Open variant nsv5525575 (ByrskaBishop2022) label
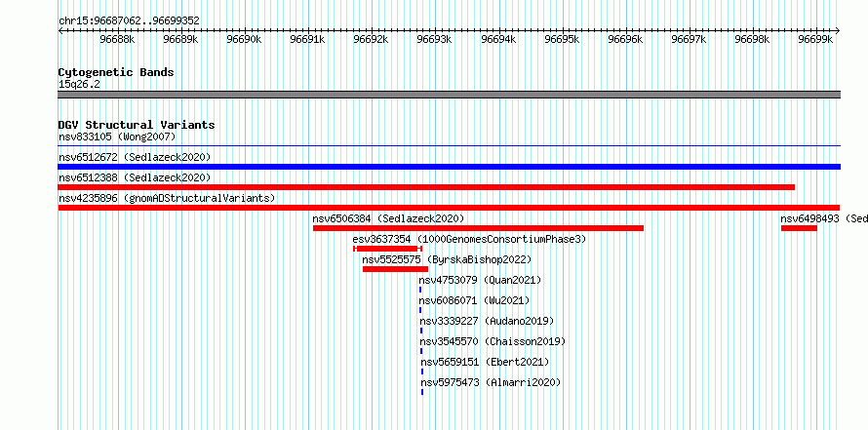Viewport: 868px width, 430px height. point(447,259)
